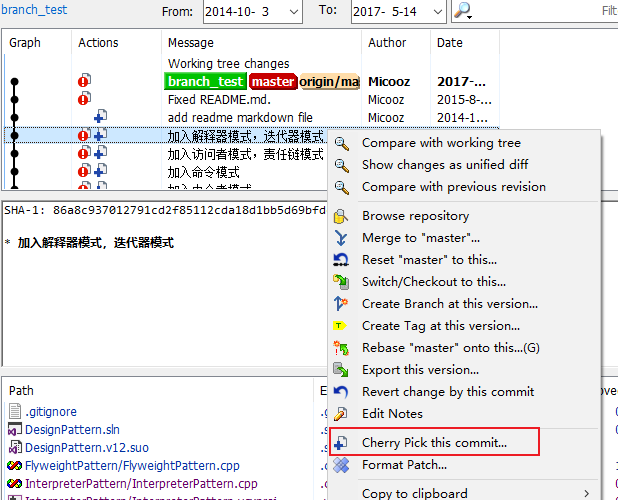The height and width of the screenshot is (500, 618).
Task: Expand the Copy to clipboard submenu arrow
Action: tap(586, 493)
